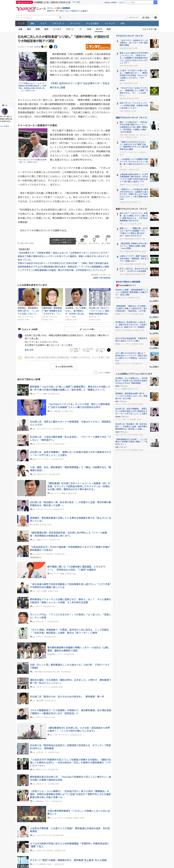
Task: Expand the floating comment's もっと見る link
Action: pos(5,126)
